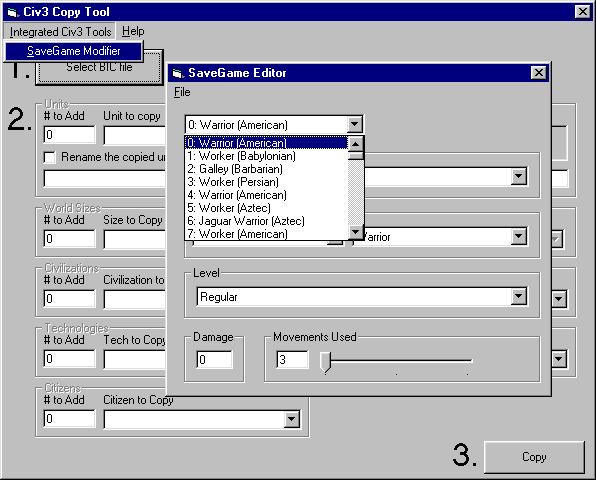
Task: Click the Damage input field
Action: tap(214, 359)
